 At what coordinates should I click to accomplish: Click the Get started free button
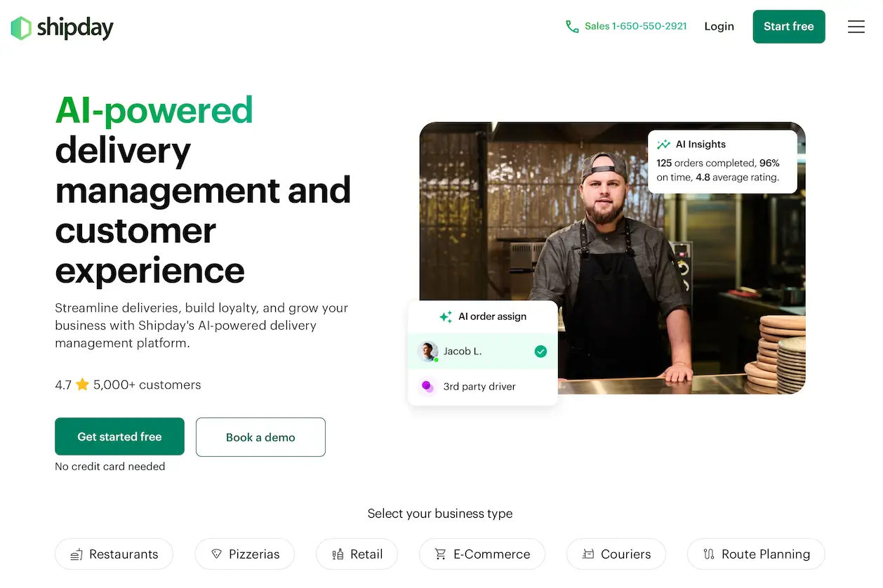point(120,436)
